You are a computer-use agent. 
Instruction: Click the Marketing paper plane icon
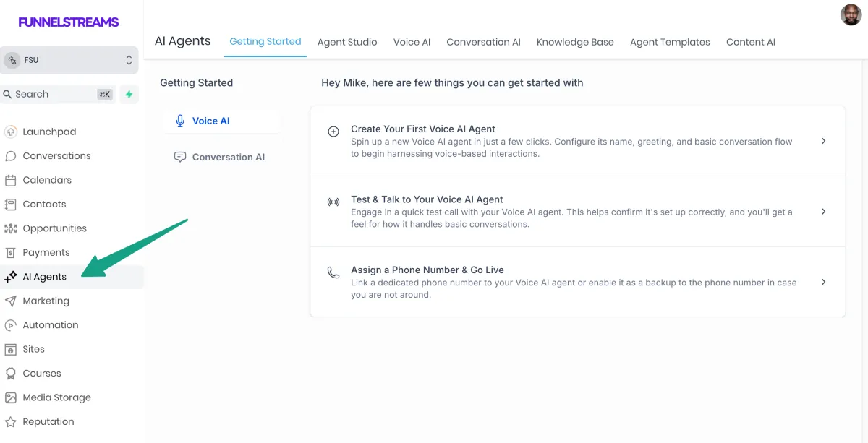pos(10,301)
